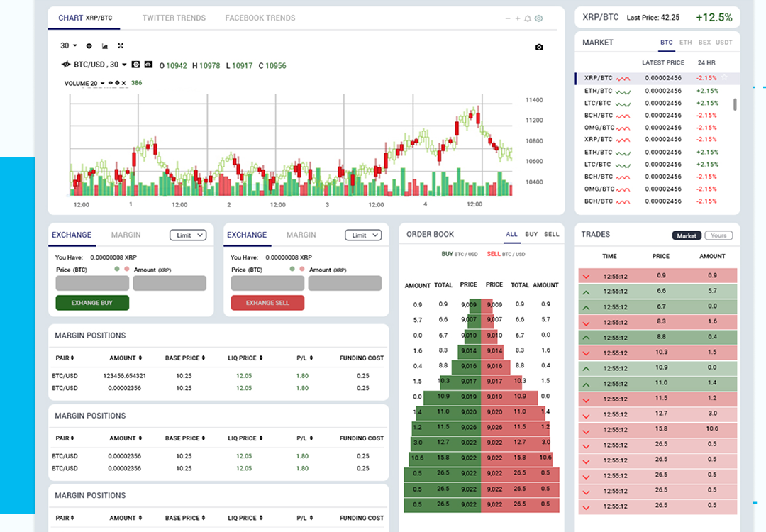
Task: Show ALL orders in Order Book
Action: [511, 235]
